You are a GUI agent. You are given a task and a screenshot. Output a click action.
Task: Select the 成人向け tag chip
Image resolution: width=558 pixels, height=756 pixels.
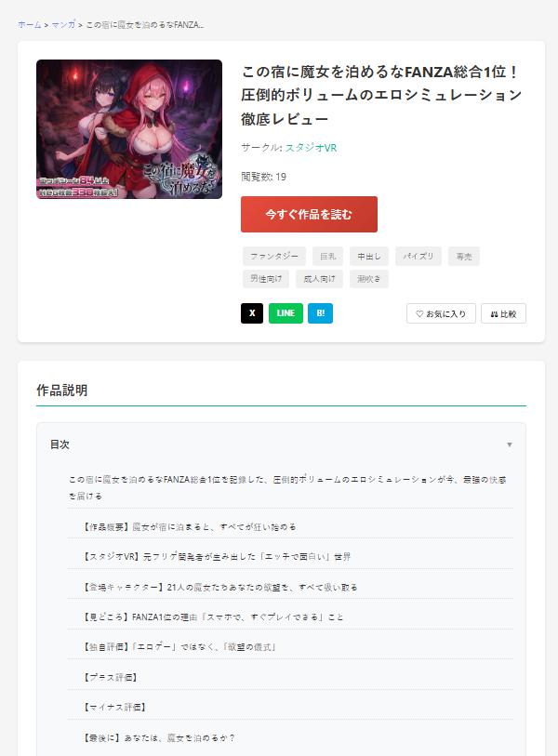pyautogui.click(x=319, y=279)
